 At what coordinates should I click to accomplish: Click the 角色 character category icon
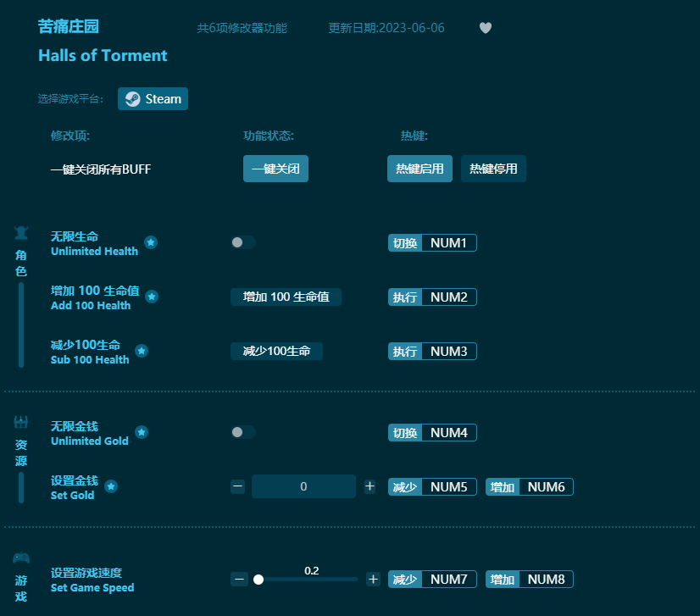(x=20, y=232)
